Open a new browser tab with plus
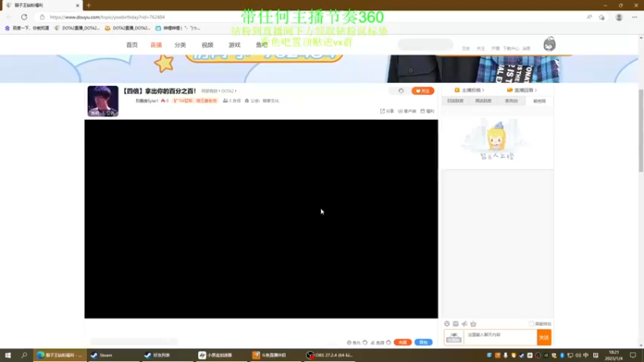644x362 pixels. coord(89,6)
